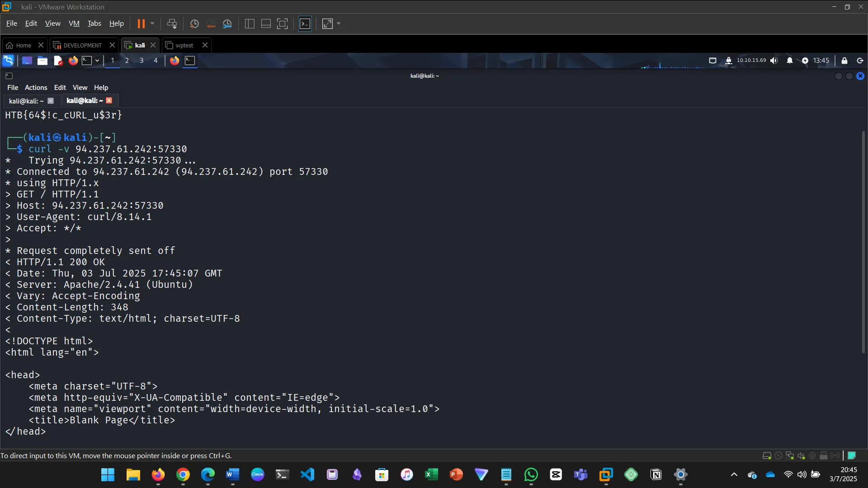Launch Firefox from the Kali panel
The image size is (868, 488).
(73, 60)
